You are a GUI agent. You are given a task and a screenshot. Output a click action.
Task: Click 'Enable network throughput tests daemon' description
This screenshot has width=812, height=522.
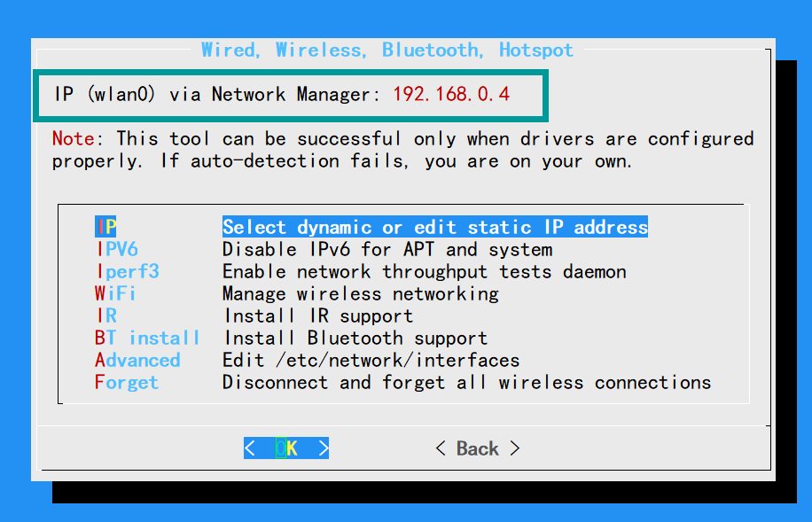(424, 271)
